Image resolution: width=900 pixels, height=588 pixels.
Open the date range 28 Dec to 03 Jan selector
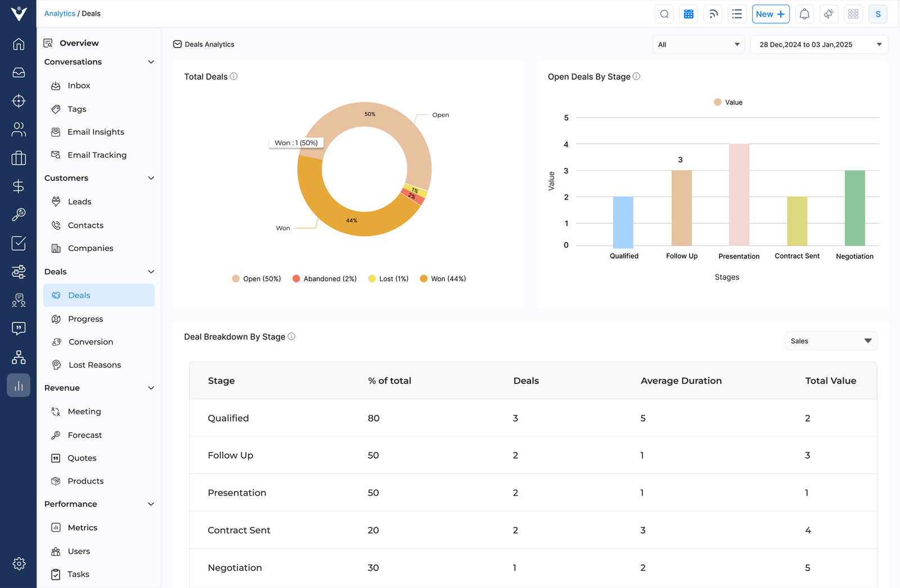[x=819, y=44]
